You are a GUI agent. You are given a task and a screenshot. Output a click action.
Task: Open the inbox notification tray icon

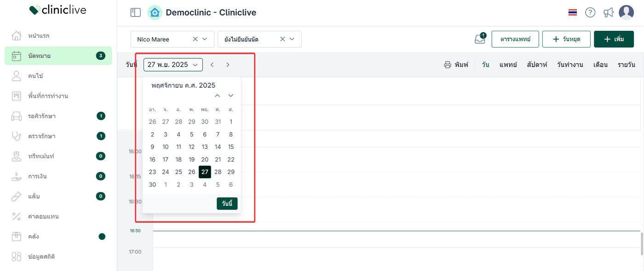[x=480, y=40]
